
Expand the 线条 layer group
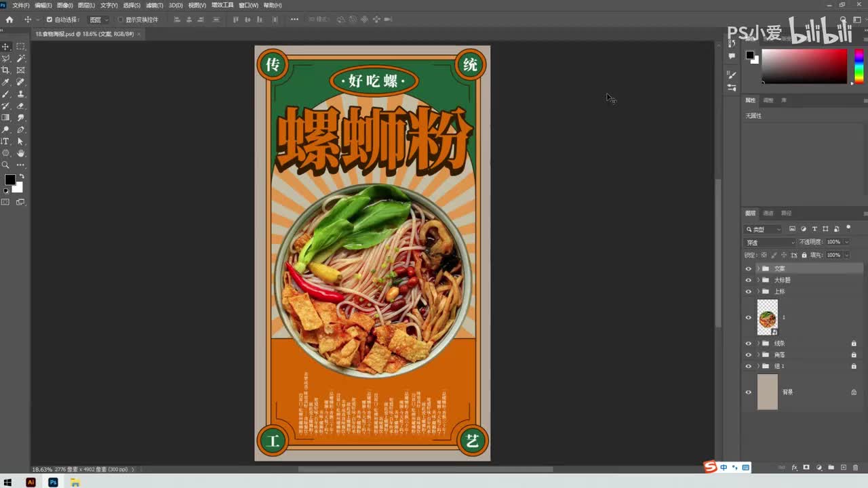757,343
